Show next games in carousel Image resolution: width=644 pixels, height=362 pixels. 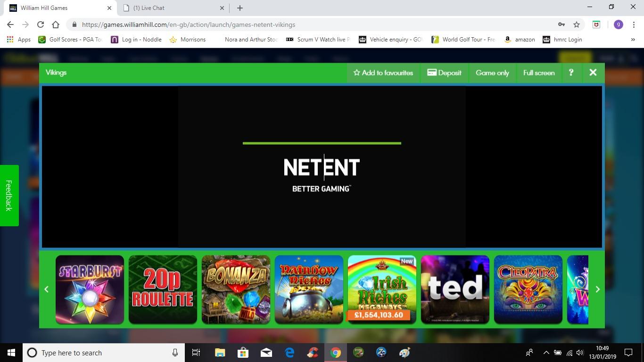click(597, 289)
